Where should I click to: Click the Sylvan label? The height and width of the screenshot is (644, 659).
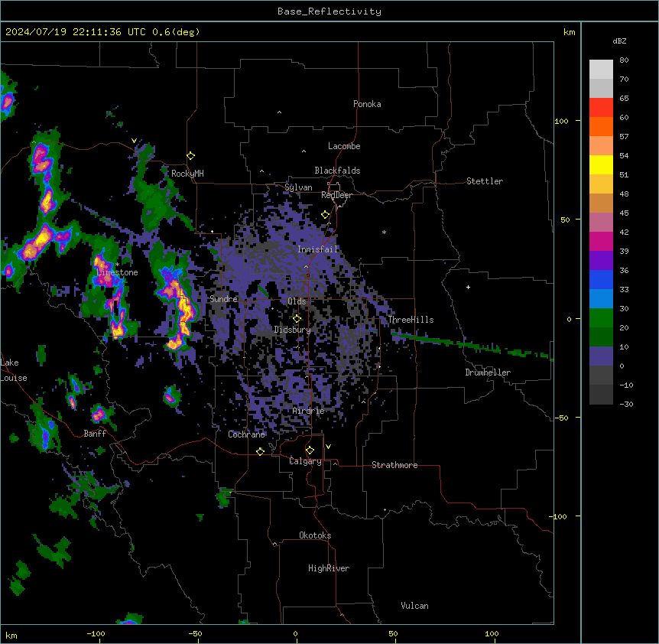[298, 187]
